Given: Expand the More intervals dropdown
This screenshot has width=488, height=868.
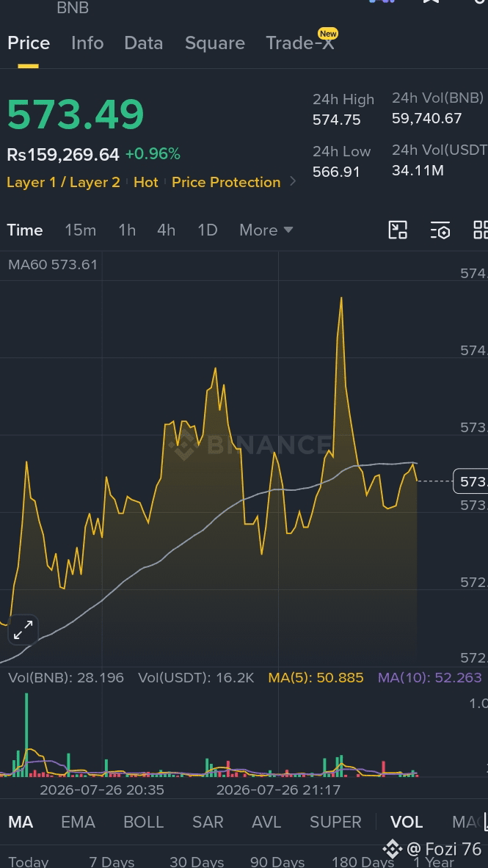Looking at the screenshot, I should [x=266, y=230].
